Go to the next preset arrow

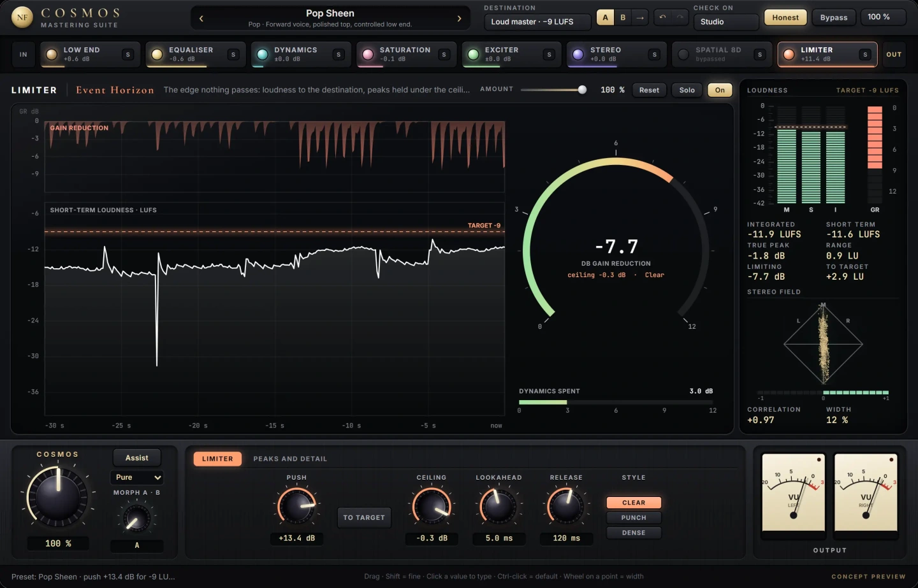pyautogui.click(x=459, y=18)
